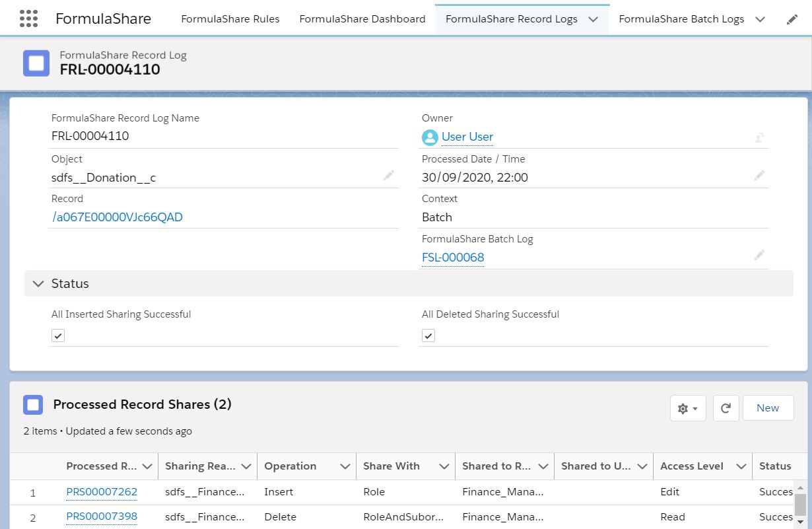This screenshot has height=529, width=812.
Task: Click the pencil icon to edit navigation
Action: (x=792, y=19)
